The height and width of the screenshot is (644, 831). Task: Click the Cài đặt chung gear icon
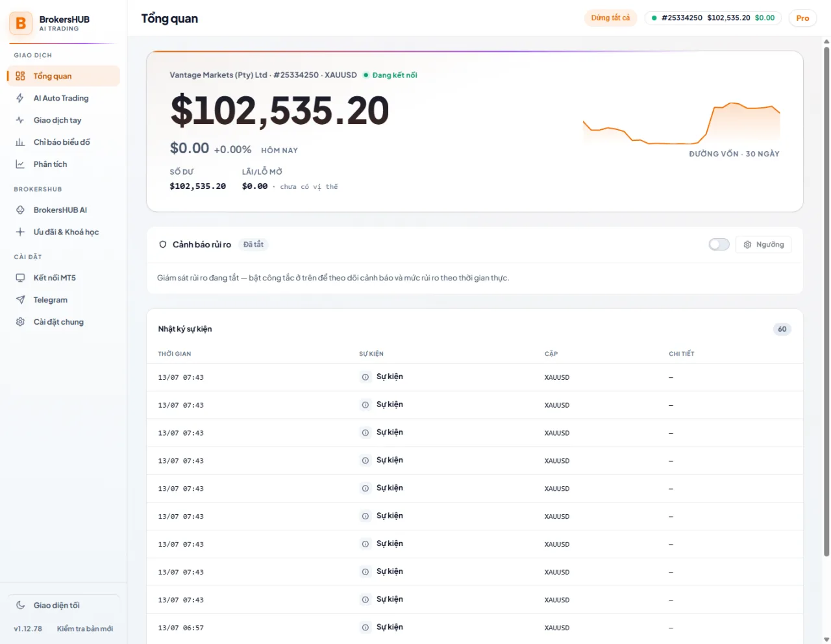20,322
